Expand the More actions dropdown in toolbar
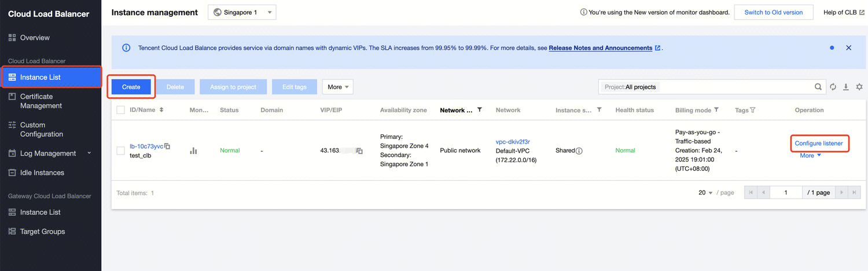868x271 pixels. (x=338, y=87)
